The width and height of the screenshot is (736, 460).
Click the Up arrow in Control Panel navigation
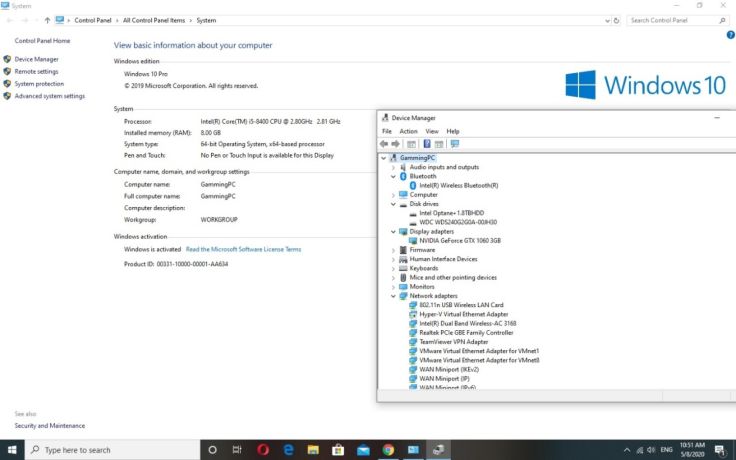[47, 20]
